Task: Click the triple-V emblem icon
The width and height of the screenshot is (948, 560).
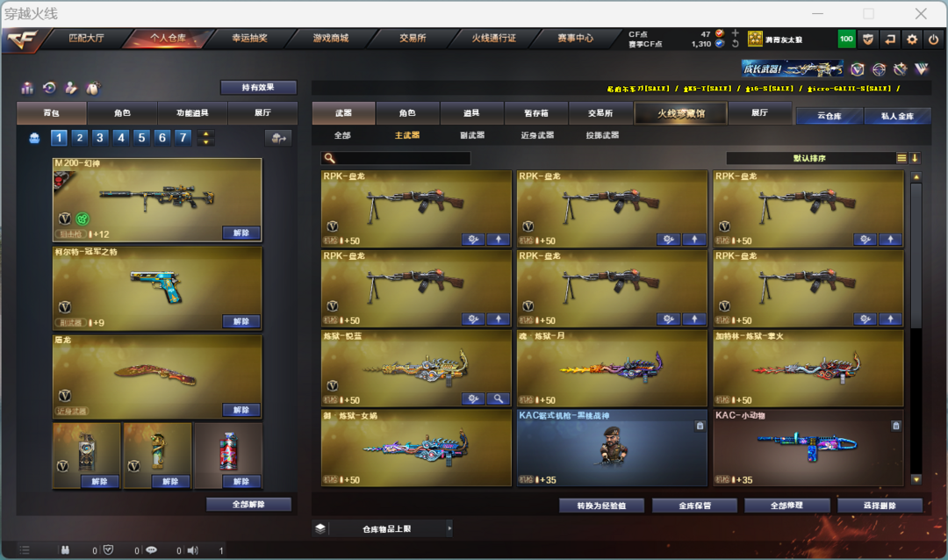Action: (922, 69)
